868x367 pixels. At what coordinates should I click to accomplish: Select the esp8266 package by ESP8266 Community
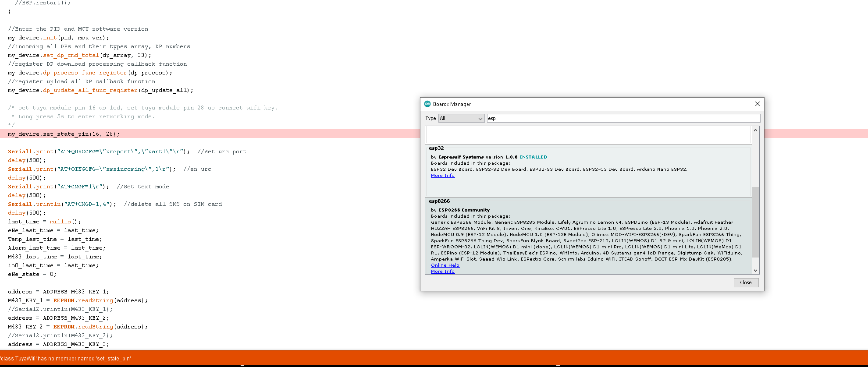[587, 236]
